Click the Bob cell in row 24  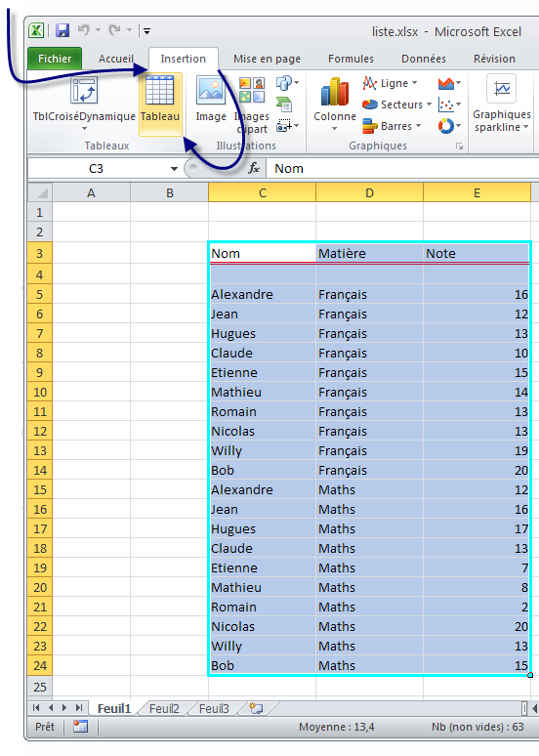(263, 665)
